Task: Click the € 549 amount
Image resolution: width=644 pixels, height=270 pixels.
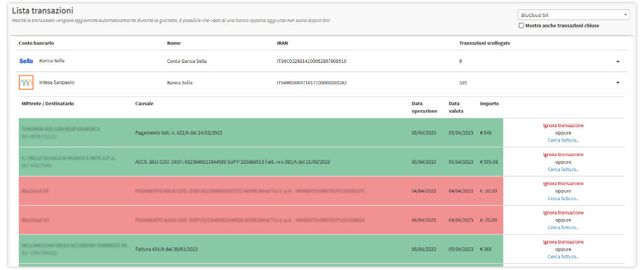Action: pos(486,133)
